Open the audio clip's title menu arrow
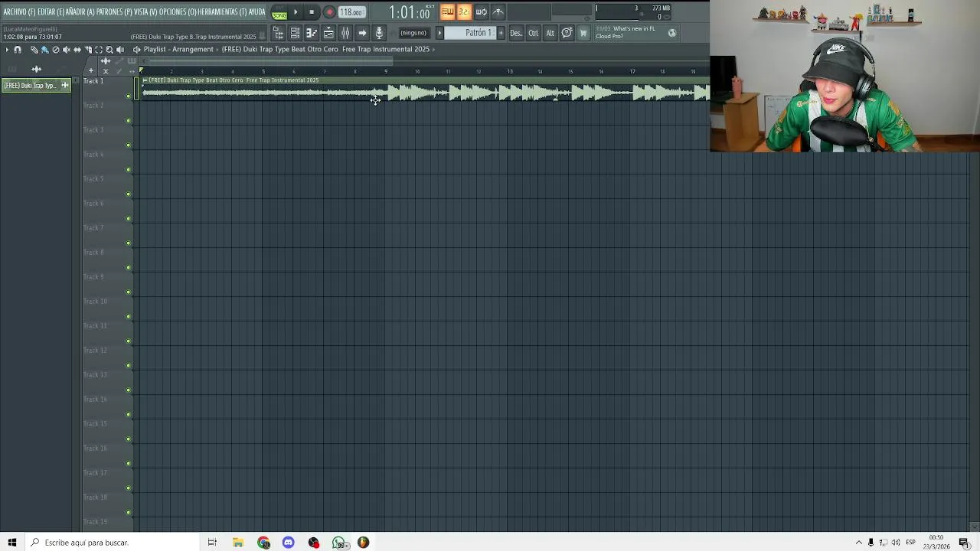980x551 pixels. tap(145, 80)
